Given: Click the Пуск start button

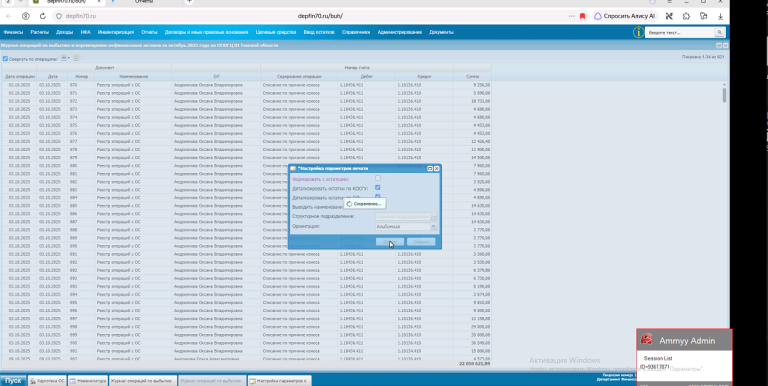Looking at the screenshot, I should click(x=13, y=381).
